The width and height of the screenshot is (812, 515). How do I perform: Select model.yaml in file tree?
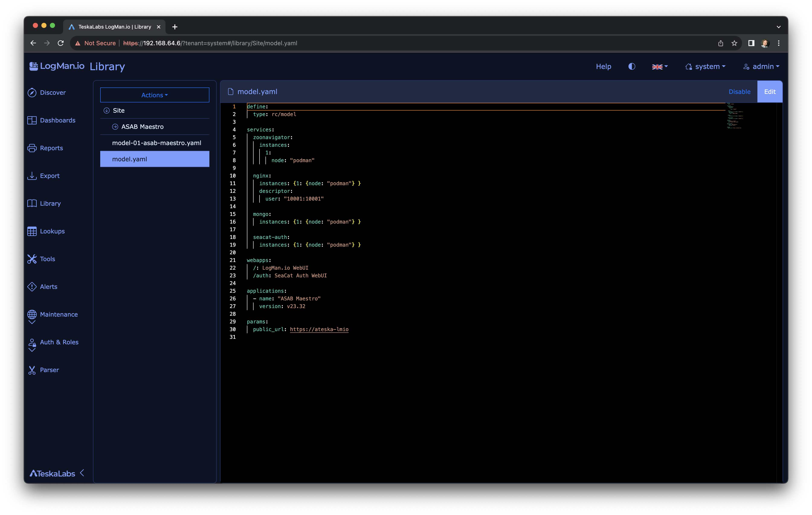154,159
